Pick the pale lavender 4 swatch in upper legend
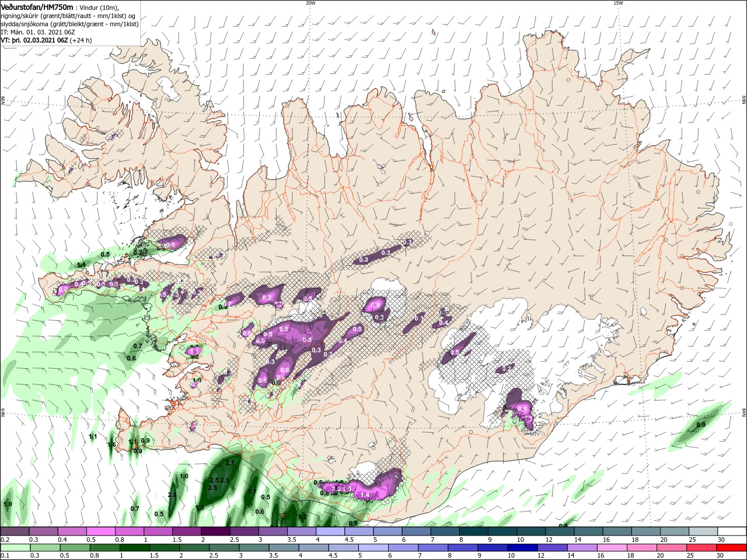Image resolution: width=747 pixels, height=560 pixels. click(x=330, y=531)
